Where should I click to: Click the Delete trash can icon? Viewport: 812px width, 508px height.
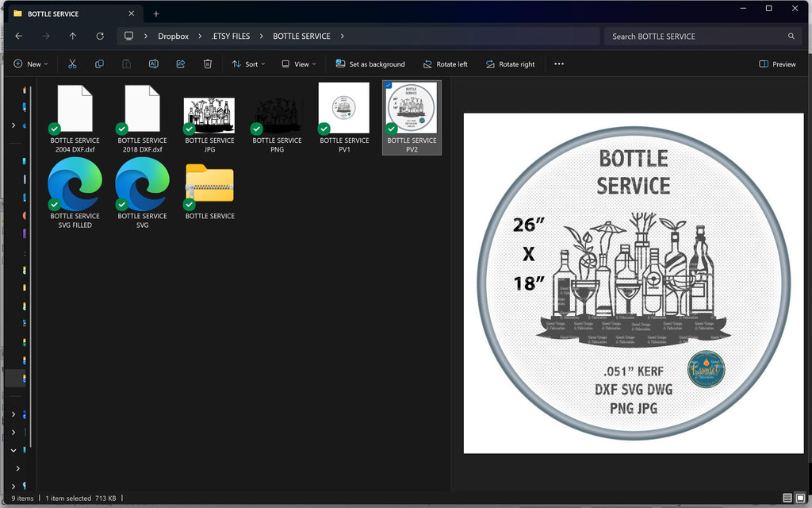[208, 63]
